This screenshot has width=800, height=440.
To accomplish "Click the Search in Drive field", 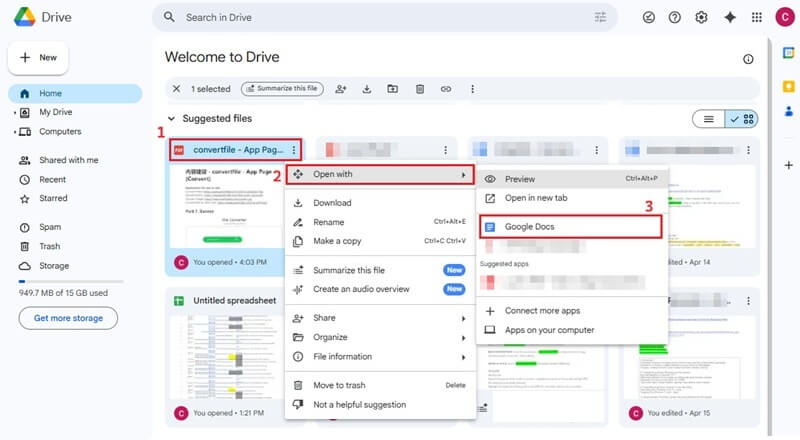I will coord(385,17).
